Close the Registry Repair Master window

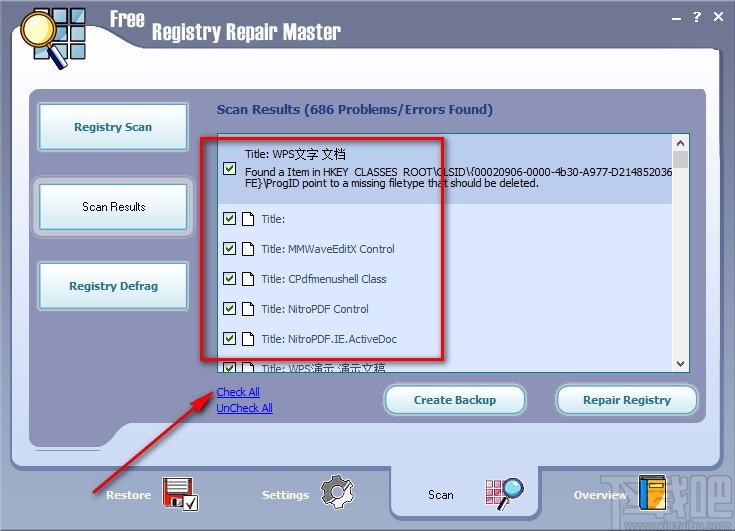(x=718, y=17)
